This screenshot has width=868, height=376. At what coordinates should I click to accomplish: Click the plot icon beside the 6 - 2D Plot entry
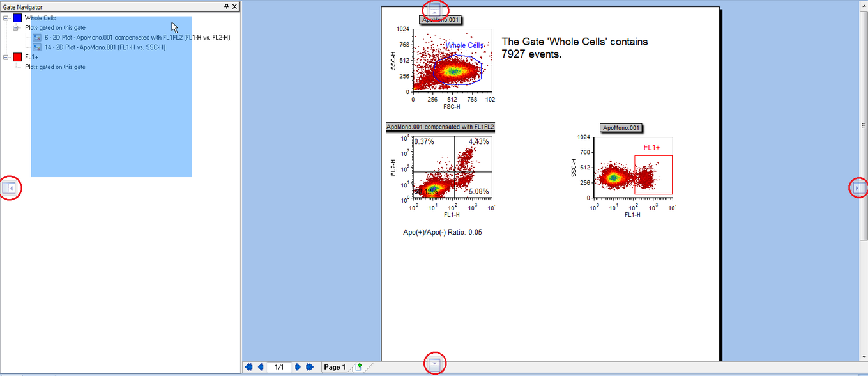pos(37,38)
